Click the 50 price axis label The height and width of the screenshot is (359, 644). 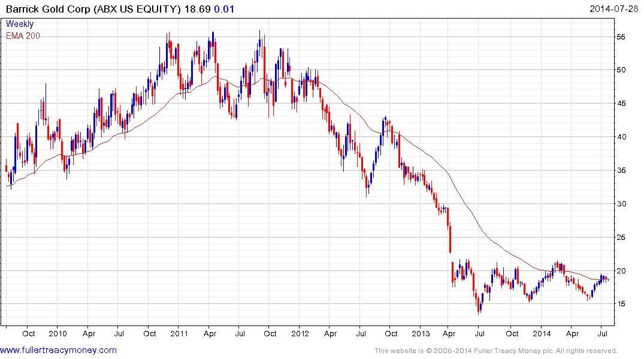pos(621,70)
